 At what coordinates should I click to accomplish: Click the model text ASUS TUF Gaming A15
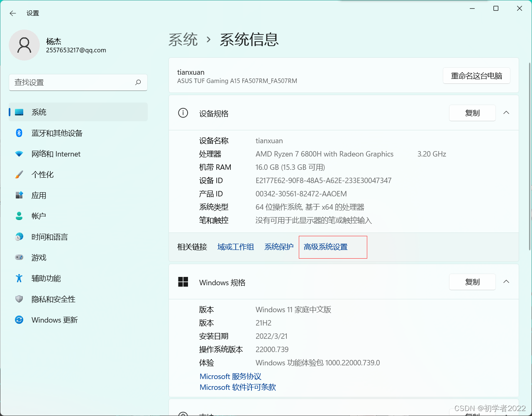tap(237, 81)
